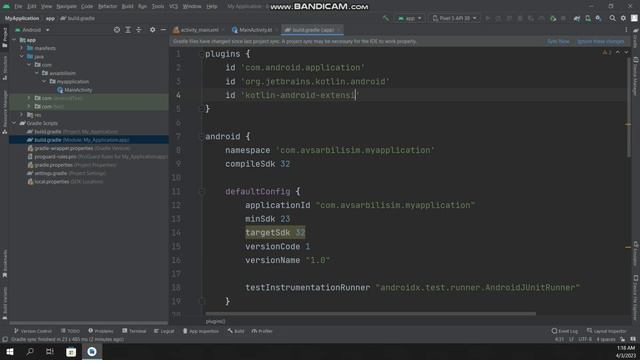
Task: Click the Select Opened File target icon
Action: tap(117, 30)
